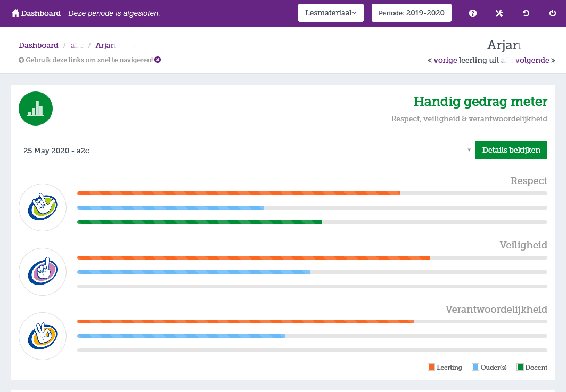Screen dimensions: 566x392
Task: Open the help question mark icon
Action: (473, 13)
